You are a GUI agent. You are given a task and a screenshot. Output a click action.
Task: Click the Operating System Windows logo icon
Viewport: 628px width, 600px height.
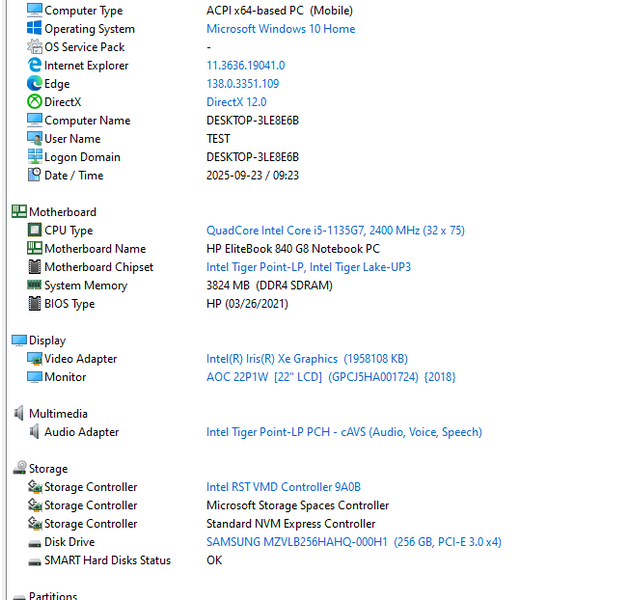tap(34, 28)
